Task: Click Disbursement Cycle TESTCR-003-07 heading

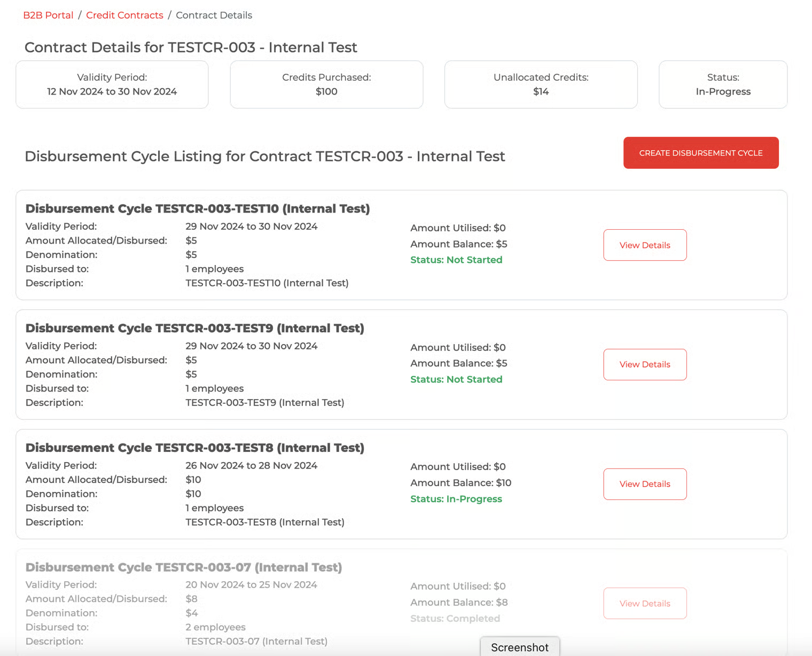Action: click(x=184, y=567)
